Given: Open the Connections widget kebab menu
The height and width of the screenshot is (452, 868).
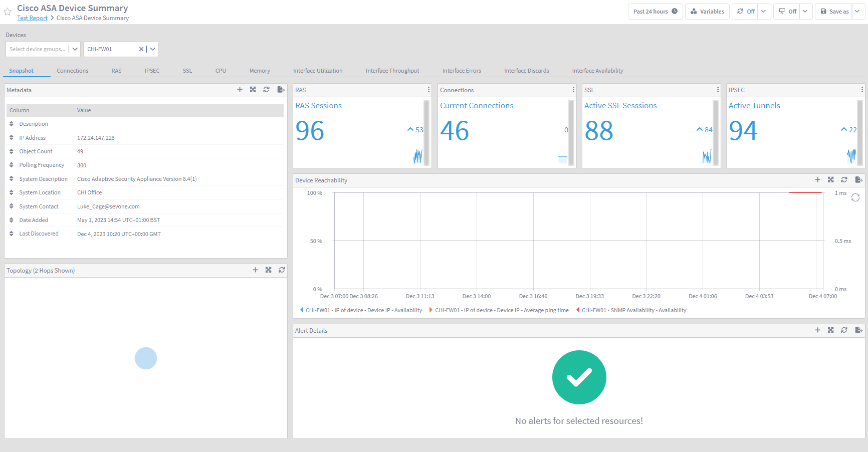Looking at the screenshot, I should pos(573,90).
